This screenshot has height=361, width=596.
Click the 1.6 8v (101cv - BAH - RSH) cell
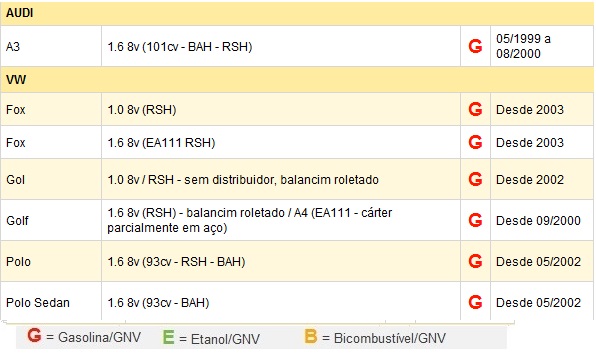(x=281, y=46)
